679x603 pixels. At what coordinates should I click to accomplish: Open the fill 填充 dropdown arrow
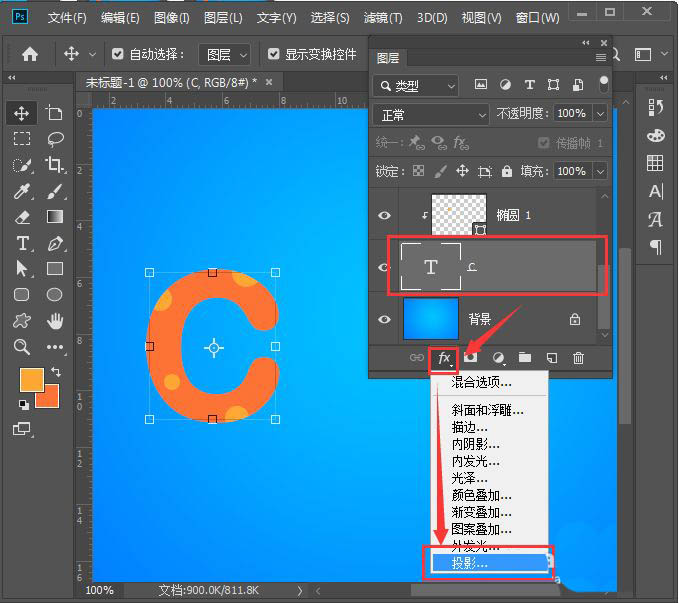[600, 171]
